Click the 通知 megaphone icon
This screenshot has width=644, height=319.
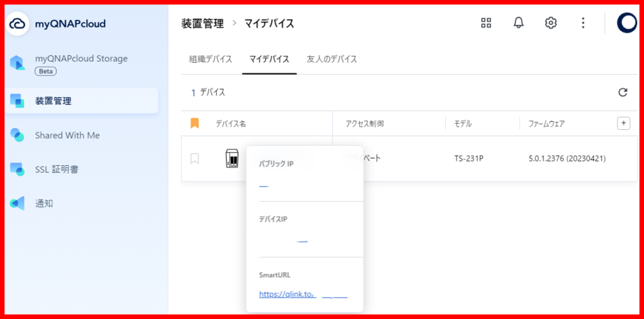pyautogui.click(x=17, y=203)
